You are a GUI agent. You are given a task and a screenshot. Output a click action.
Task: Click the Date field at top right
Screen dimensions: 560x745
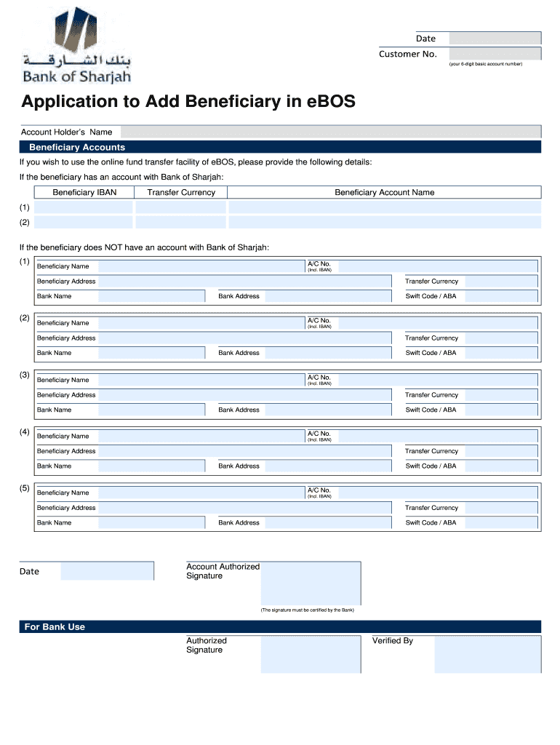point(495,39)
